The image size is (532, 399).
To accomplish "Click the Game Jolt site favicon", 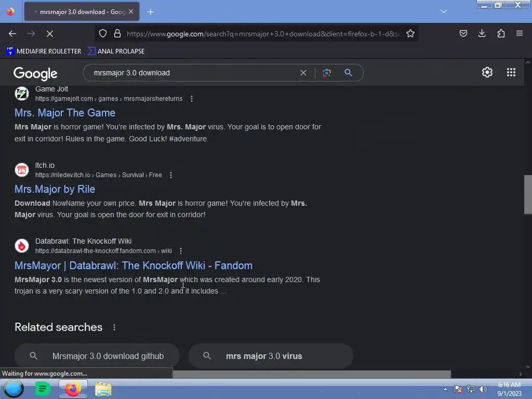I will 22,94.
